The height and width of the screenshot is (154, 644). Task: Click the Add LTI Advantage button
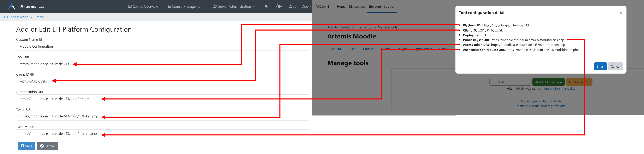tap(548, 82)
